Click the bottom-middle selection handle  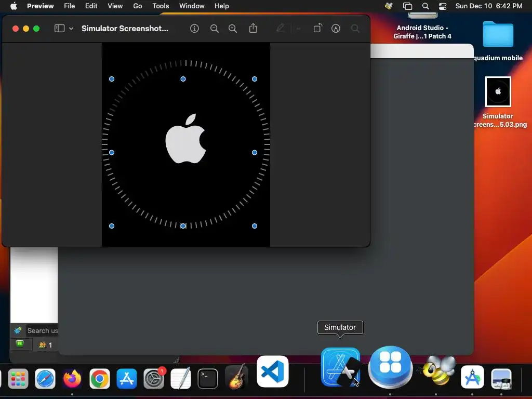pyautogui.click(x=183, y=226)
